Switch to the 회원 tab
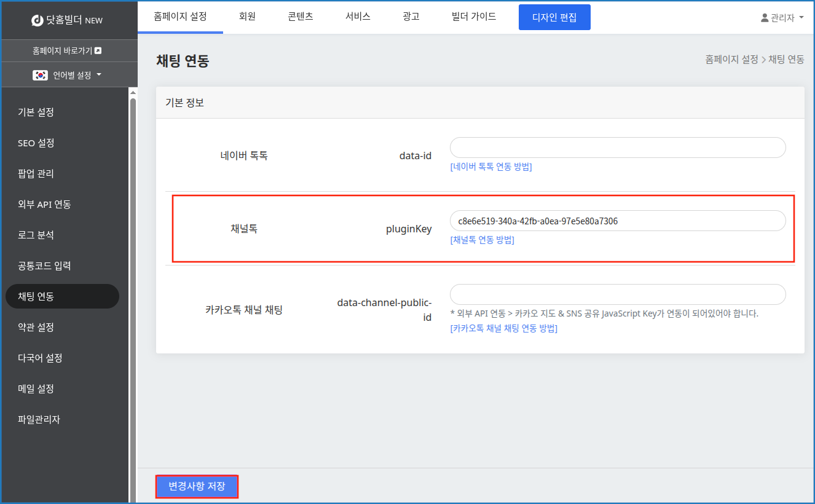 pyautogui.click(x=247, y=17)
